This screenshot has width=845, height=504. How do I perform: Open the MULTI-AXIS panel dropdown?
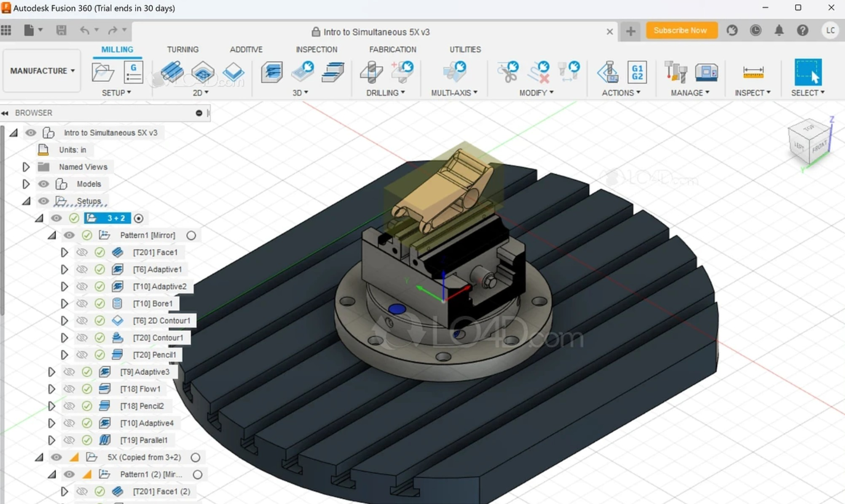click(454, 93)
